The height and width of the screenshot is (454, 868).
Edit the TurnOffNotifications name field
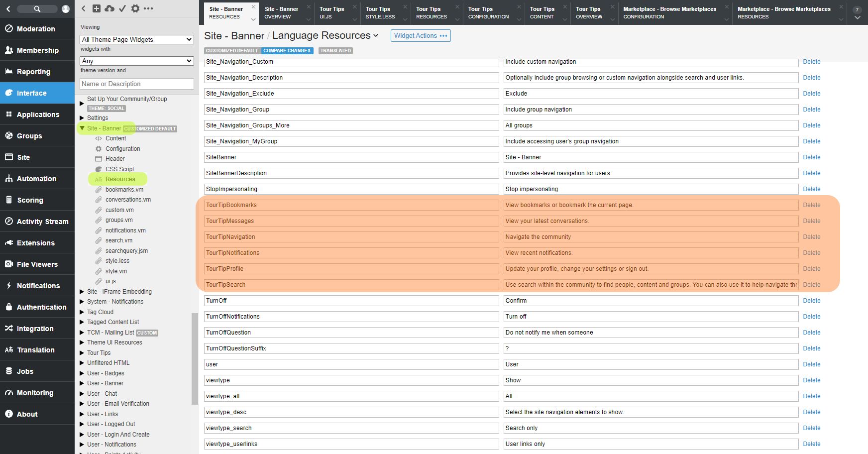coord(351,317)
